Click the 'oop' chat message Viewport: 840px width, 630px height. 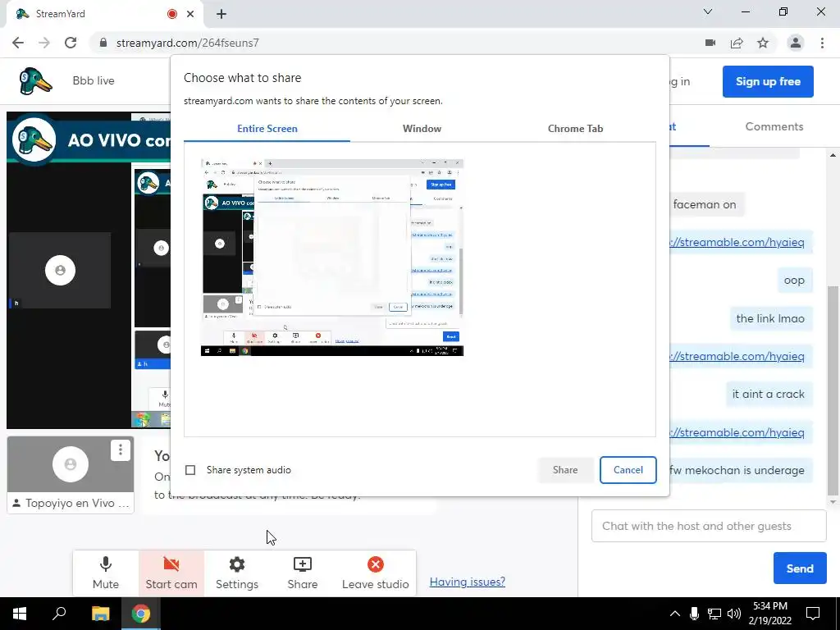pos(794,281)
